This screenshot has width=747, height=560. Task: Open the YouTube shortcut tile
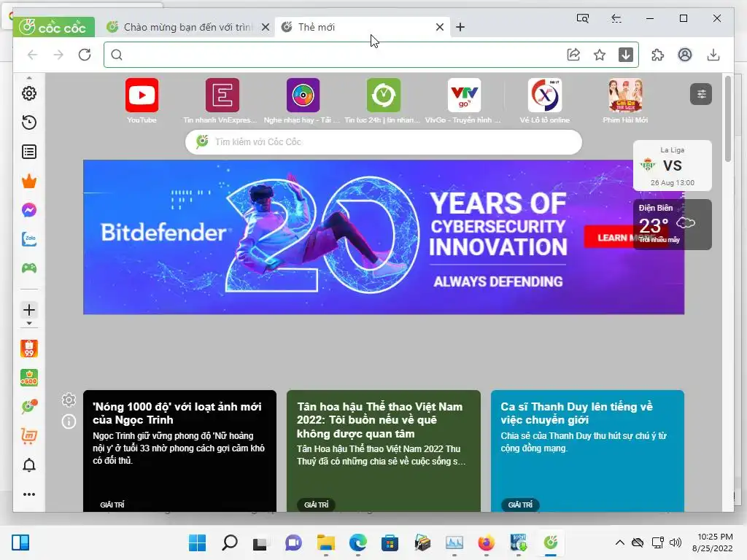tap(142, 101)
